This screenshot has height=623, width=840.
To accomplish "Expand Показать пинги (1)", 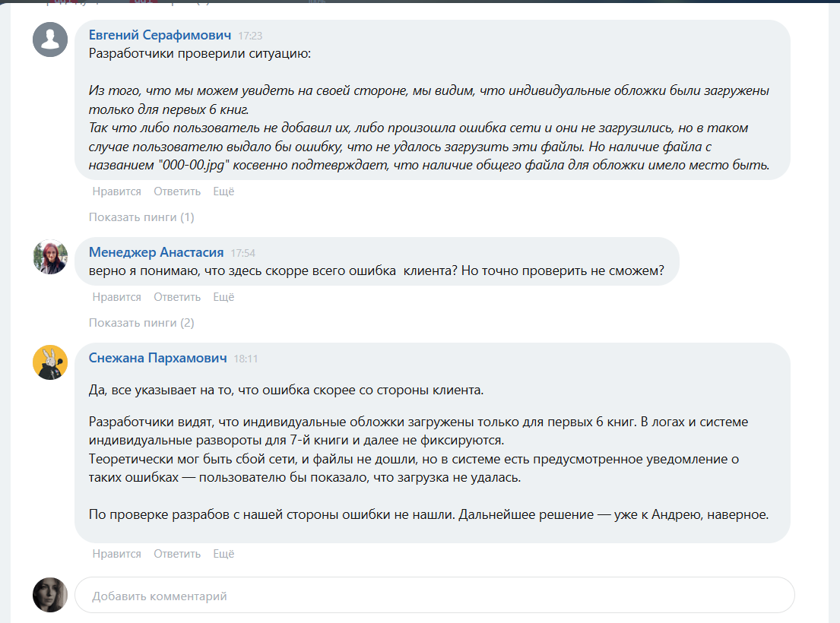I will click(141, 217).
